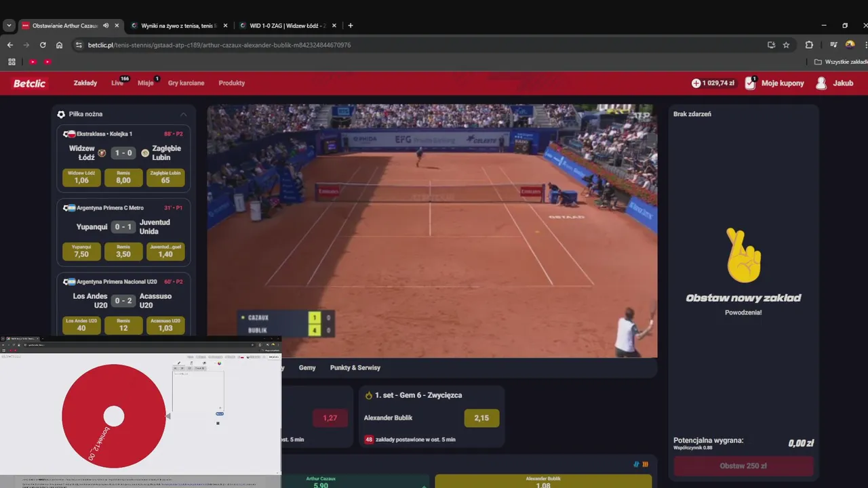Switch to the Wyniki na żywo z tenisa tab
Screen dimensions: 868x488
179,26
